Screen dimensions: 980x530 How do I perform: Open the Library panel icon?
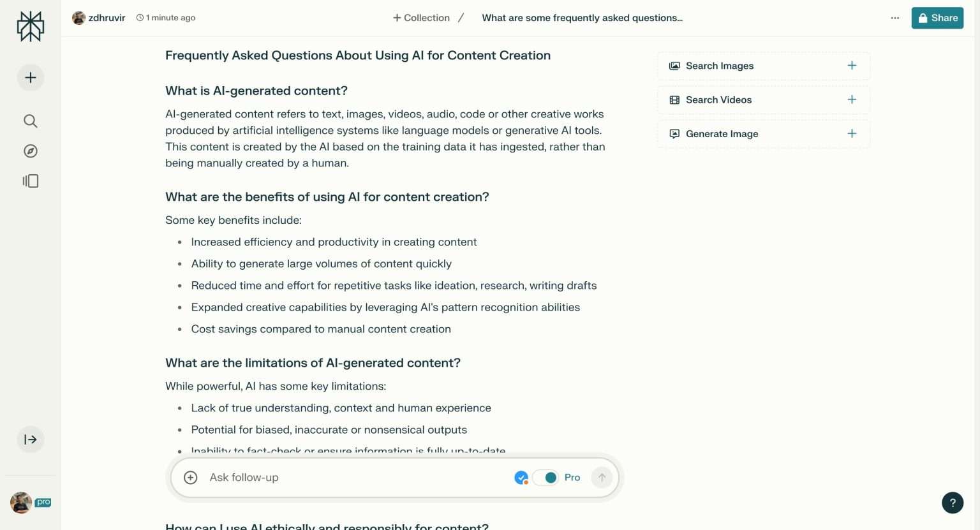tap(30, 180)
